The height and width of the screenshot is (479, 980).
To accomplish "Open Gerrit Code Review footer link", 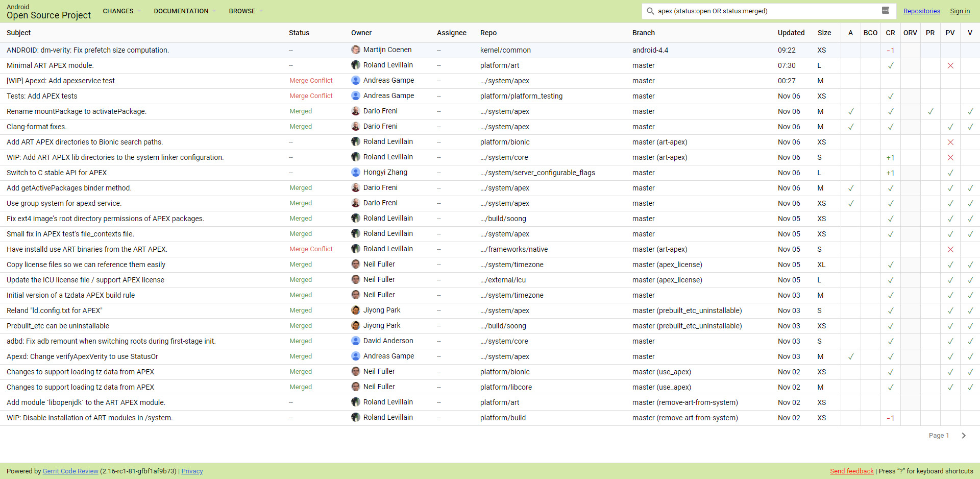I will pos(70,471).
